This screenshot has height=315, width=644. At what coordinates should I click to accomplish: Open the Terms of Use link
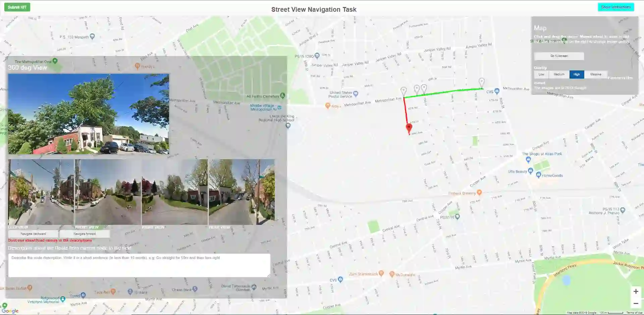pyautogui.click(x=634, y=313)
